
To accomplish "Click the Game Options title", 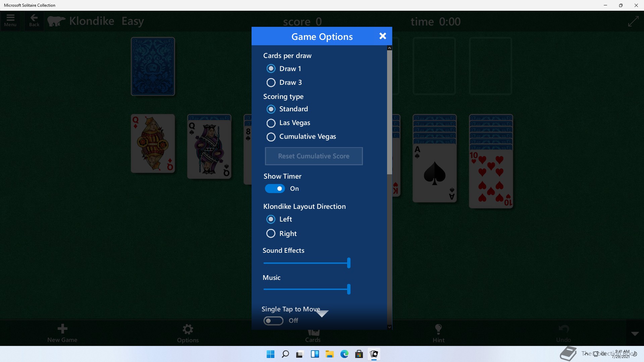I will tap(322, 37).
